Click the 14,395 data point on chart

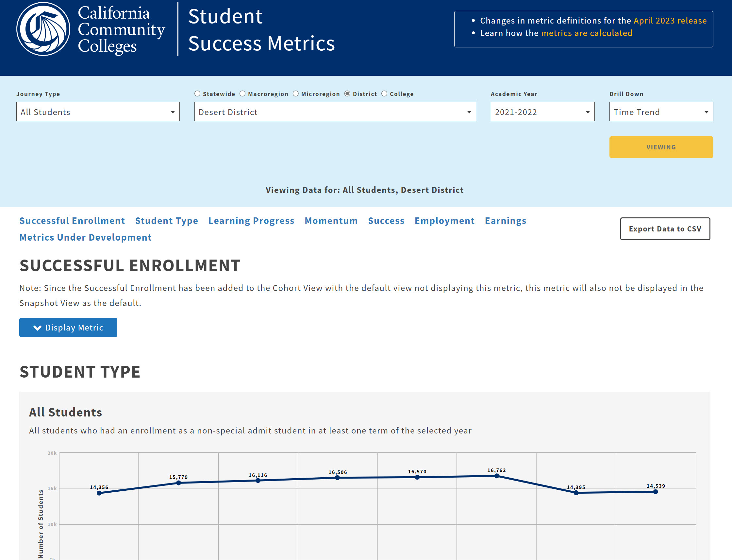[x=576, y=493]
